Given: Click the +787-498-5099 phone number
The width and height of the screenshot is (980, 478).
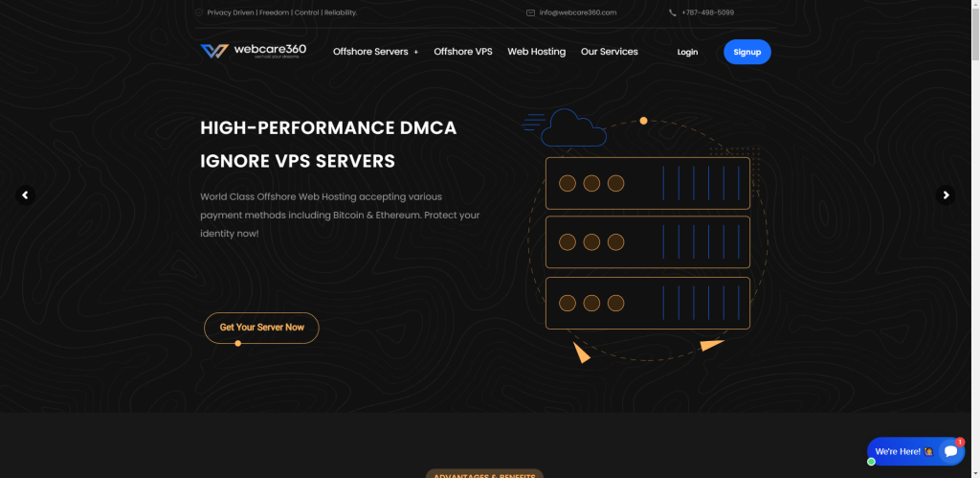Looking at the screenshot, I should click(x=707, y=12).
